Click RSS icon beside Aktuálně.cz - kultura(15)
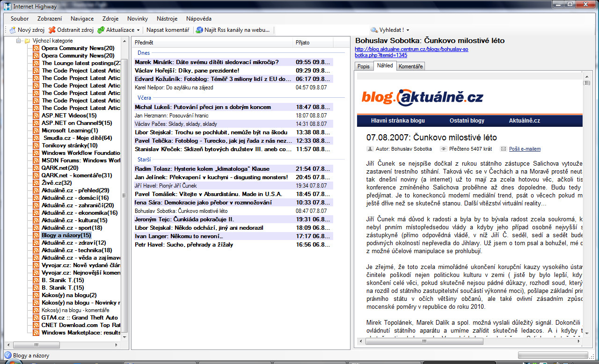599x364 pixels. (x=36, y=220)
